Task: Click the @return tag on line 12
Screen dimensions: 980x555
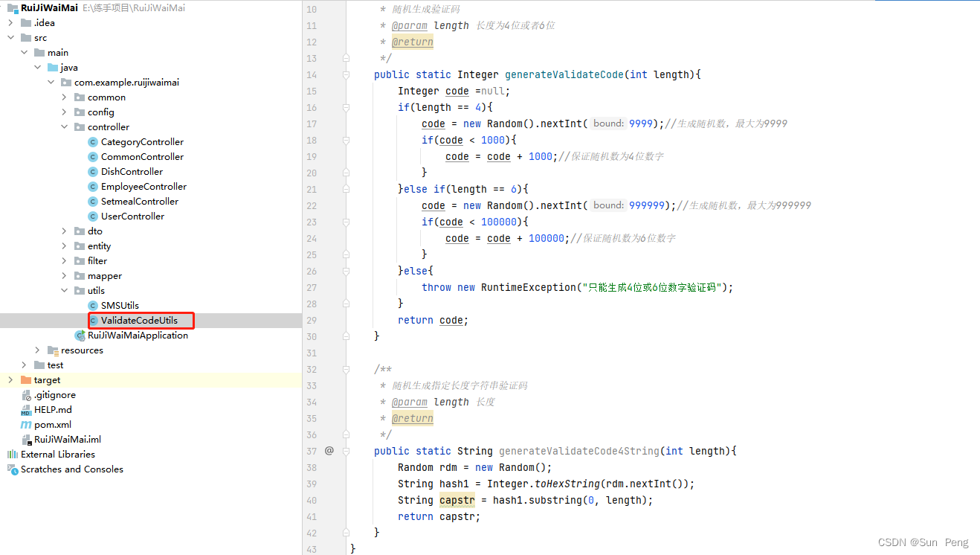Action: pos(413,42)
